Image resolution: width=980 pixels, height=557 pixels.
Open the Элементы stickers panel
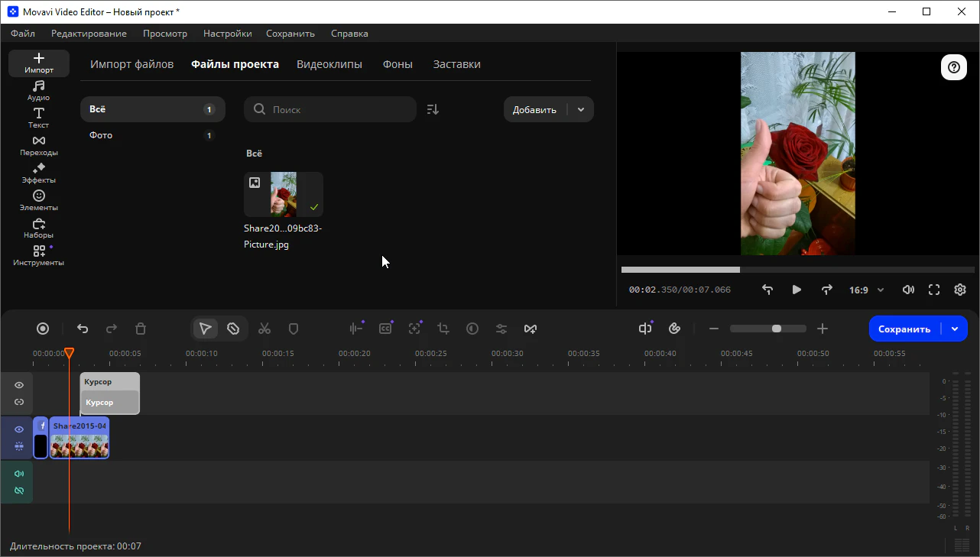click(x=39, y=200)
